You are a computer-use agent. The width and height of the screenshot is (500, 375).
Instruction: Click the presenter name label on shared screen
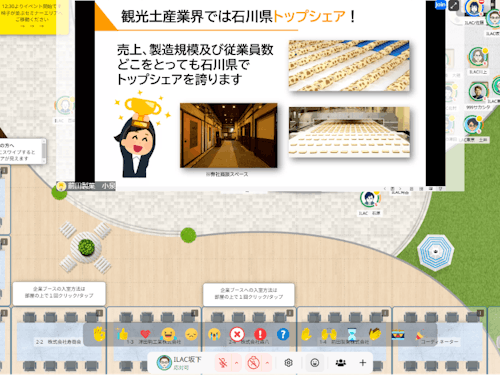click(86, 186)
